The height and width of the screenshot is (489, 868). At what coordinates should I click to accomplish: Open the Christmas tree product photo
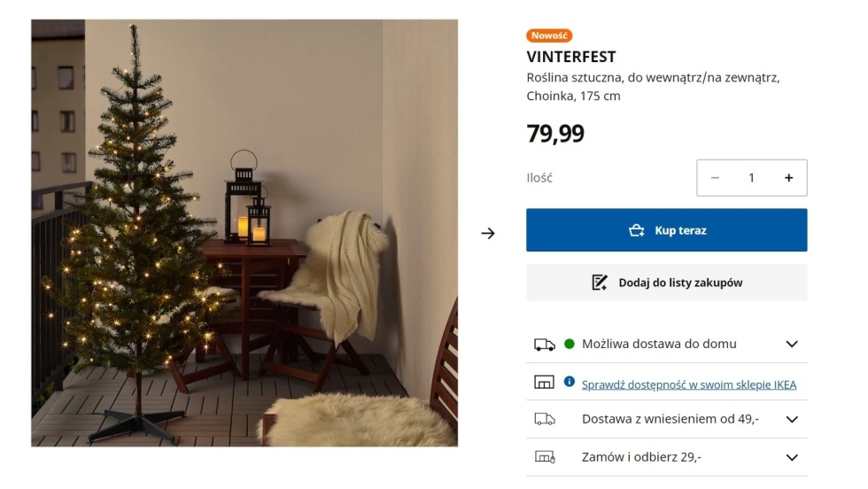click(244, 233)
